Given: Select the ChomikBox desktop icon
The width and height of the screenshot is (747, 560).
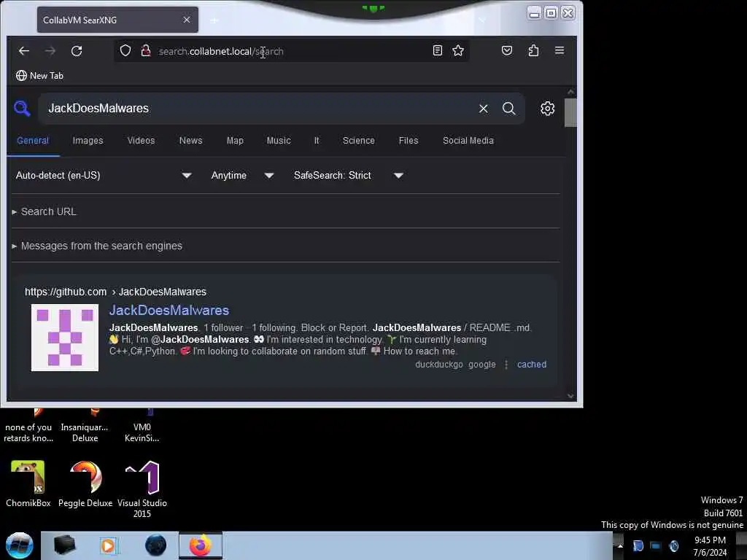Looking at the screenshot, I should [x=28, y=485].
